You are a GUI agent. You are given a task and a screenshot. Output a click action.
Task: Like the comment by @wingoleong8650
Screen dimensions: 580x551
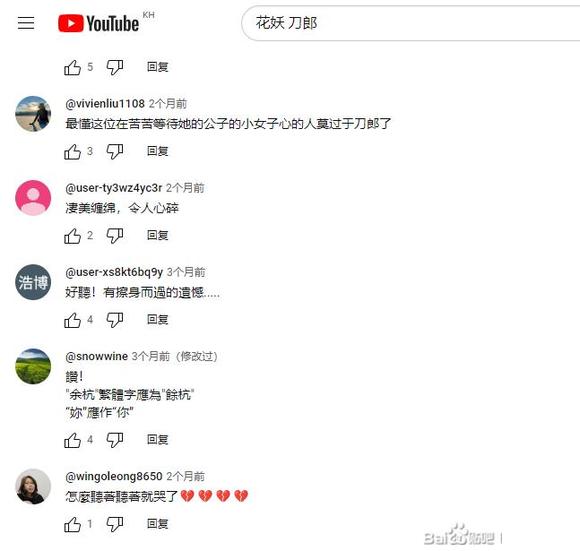click(x=72, y=524)
